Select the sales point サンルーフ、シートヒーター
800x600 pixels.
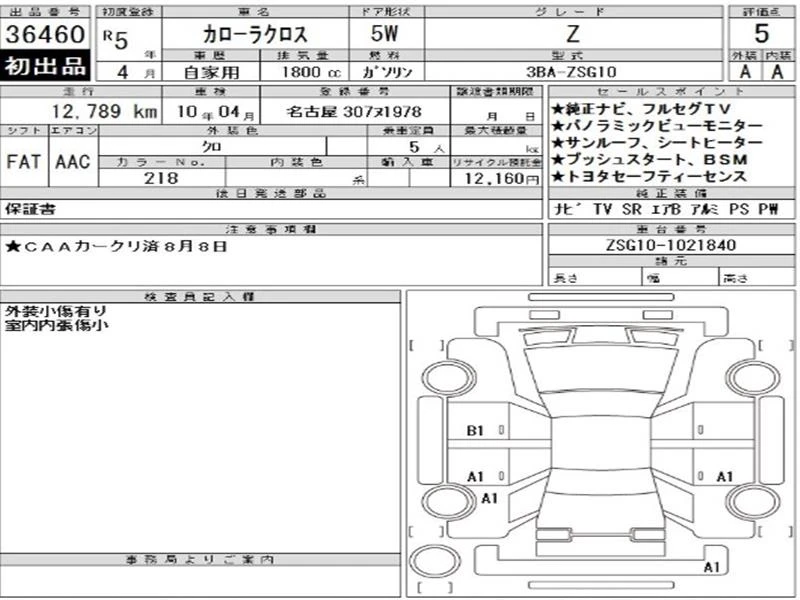[x=657, y=142]
